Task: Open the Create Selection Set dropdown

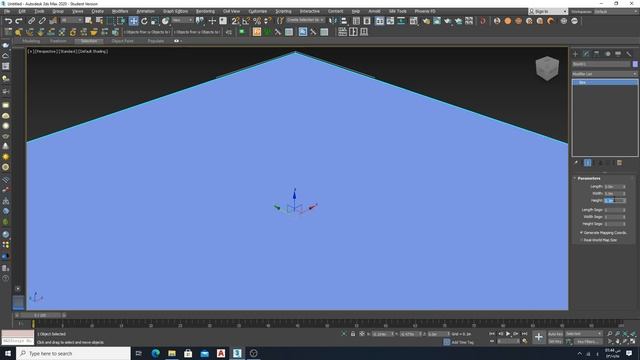Action: 305,20
